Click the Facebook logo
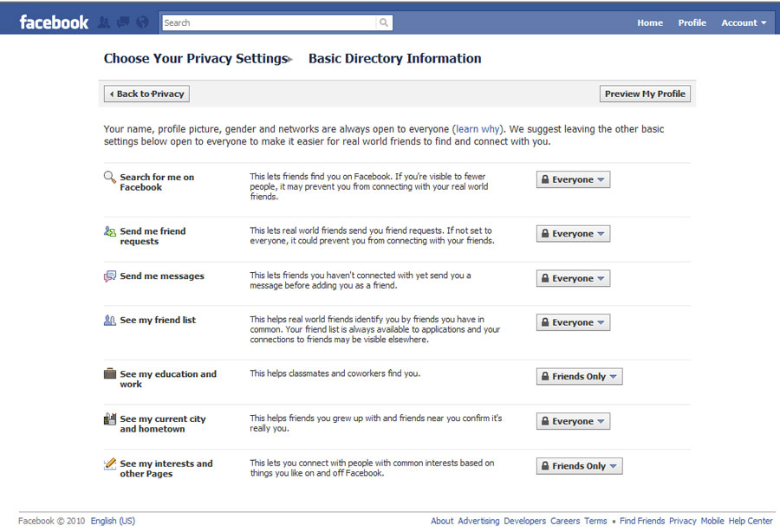Viewport: 780px width, 532px height. click(54, 23)
